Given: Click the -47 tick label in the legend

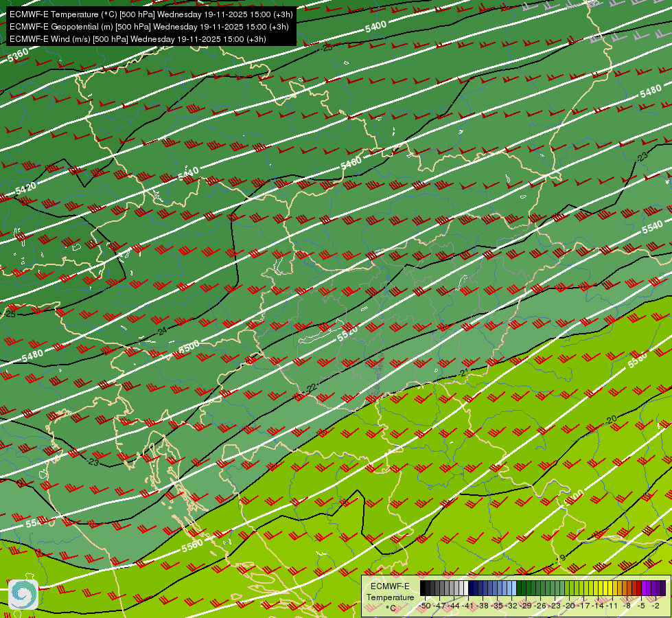Looking at the screenshot, I should 440,606.
